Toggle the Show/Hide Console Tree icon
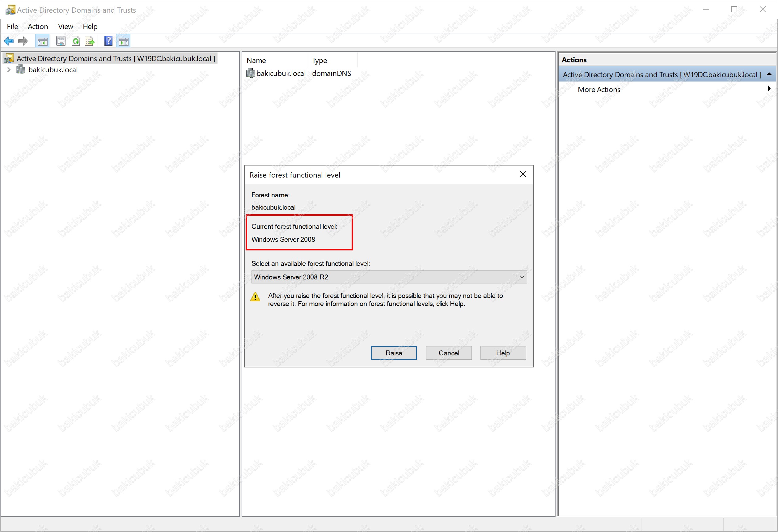This screenshot has width=778, height=532. click(x=43, y=41)
